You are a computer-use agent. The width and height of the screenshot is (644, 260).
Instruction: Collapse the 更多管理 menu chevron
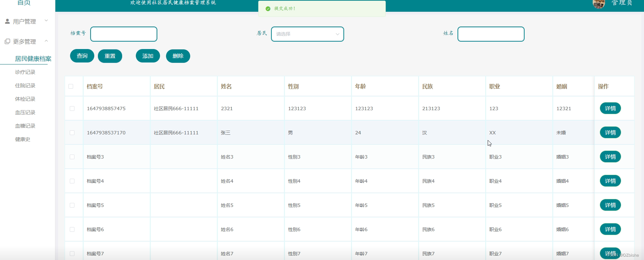click(x=46, y=41)
